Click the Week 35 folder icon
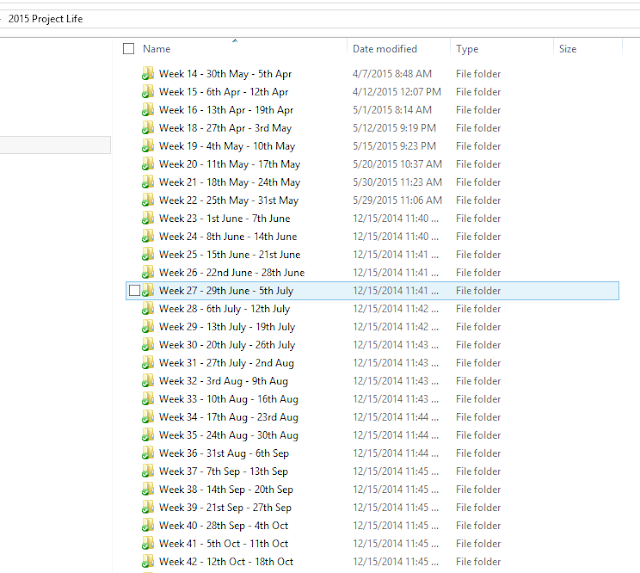Viewport: 640px width, 573px height. coord(148,435)
